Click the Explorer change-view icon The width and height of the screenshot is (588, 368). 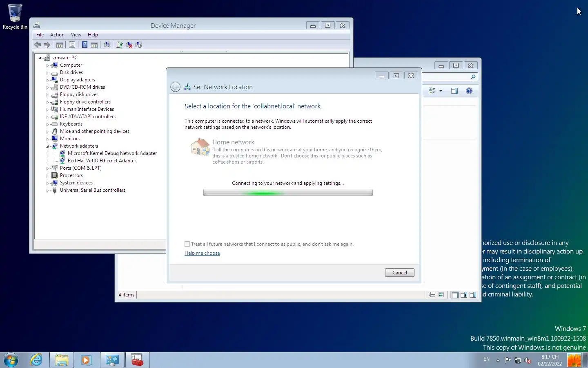coord(432,91)
